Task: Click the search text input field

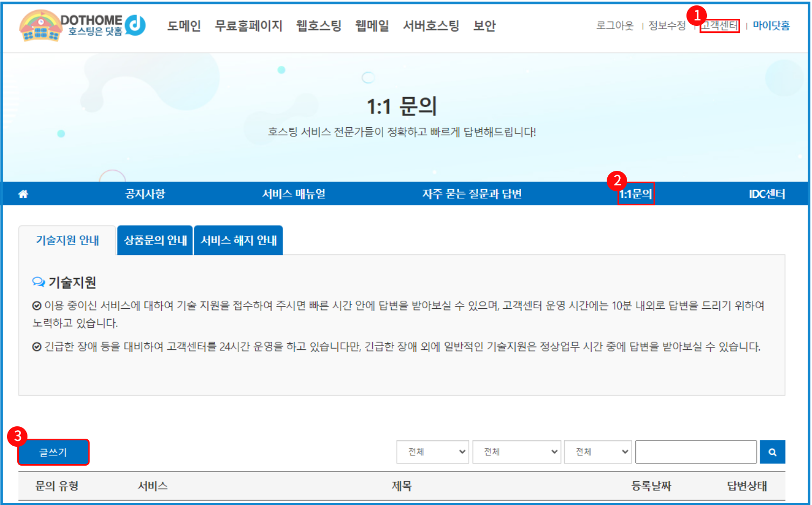Action: click(x=696, y=452)
